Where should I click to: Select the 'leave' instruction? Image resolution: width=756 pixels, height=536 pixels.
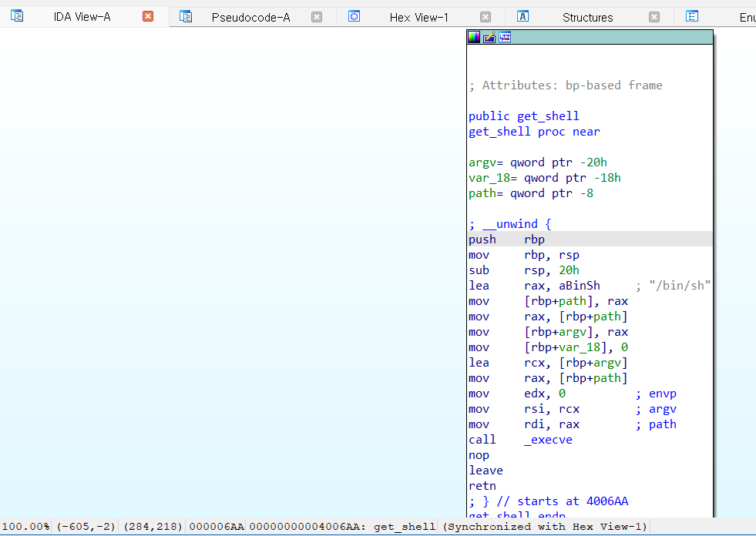486,471
